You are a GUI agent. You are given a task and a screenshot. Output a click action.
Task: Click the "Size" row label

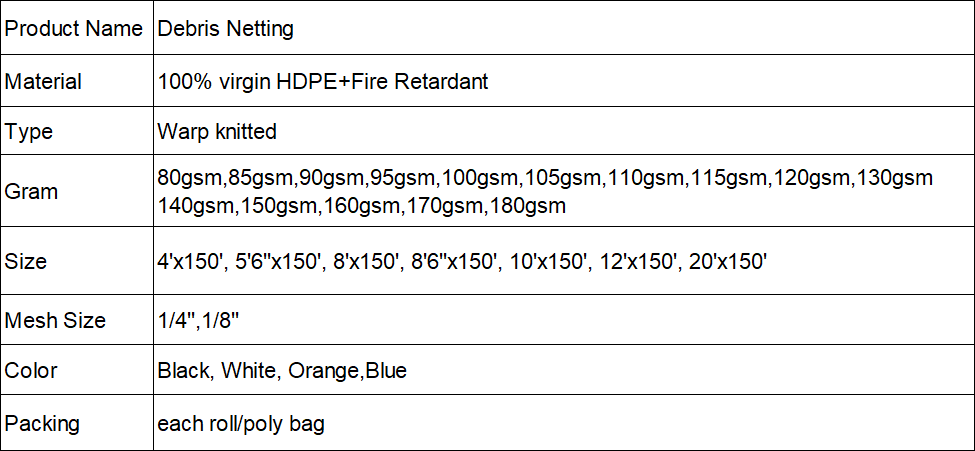[x=26, y=262]
